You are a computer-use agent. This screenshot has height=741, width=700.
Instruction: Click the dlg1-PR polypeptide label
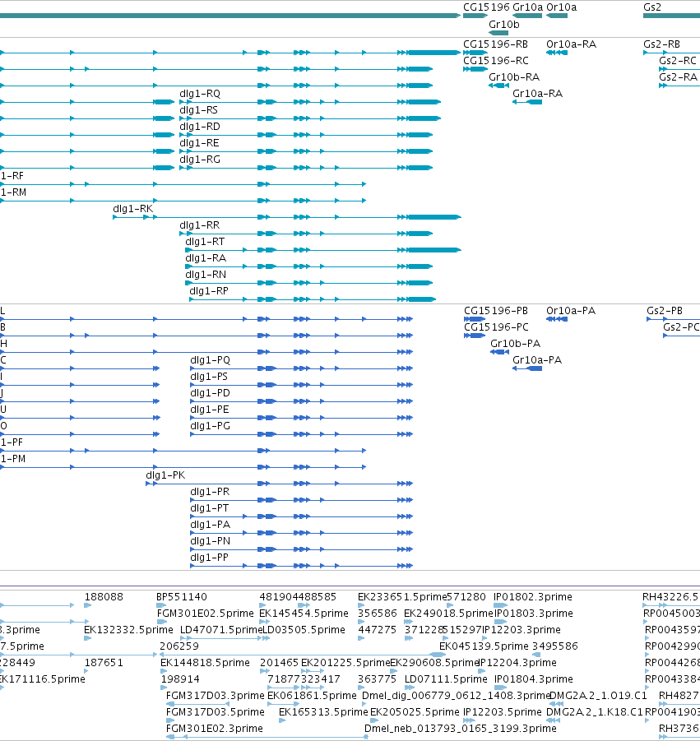pyautogui.click(x=210, y=492)
